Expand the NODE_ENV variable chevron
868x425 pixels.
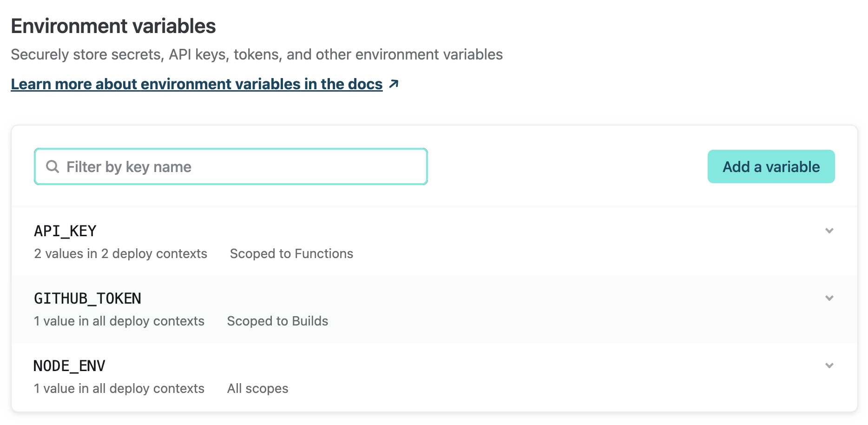point(829,365)
